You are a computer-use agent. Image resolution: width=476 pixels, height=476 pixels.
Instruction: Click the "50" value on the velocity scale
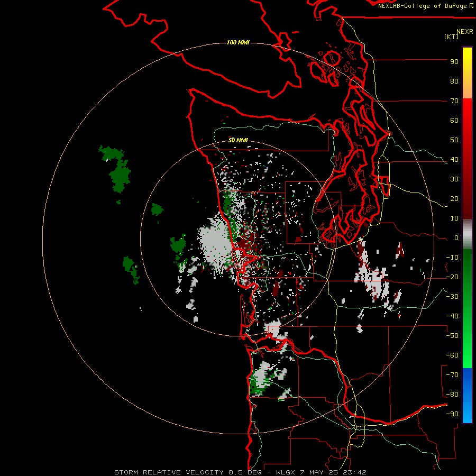coord(454,140)
